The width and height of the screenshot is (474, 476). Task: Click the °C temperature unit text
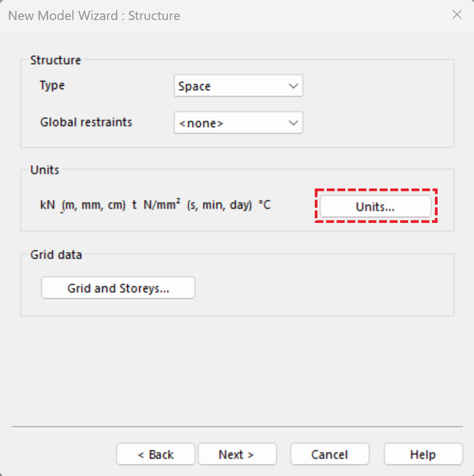(265, 204)
